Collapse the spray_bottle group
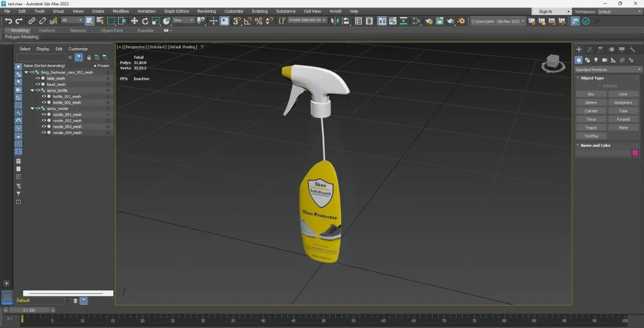Screen dimensions: 644x328 (32, 91)
